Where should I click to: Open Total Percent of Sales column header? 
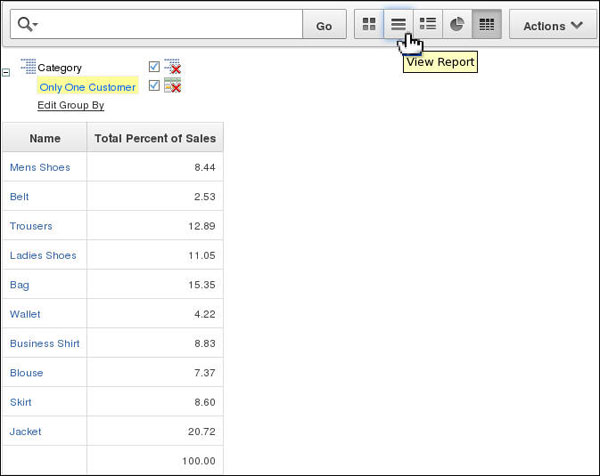155,138
